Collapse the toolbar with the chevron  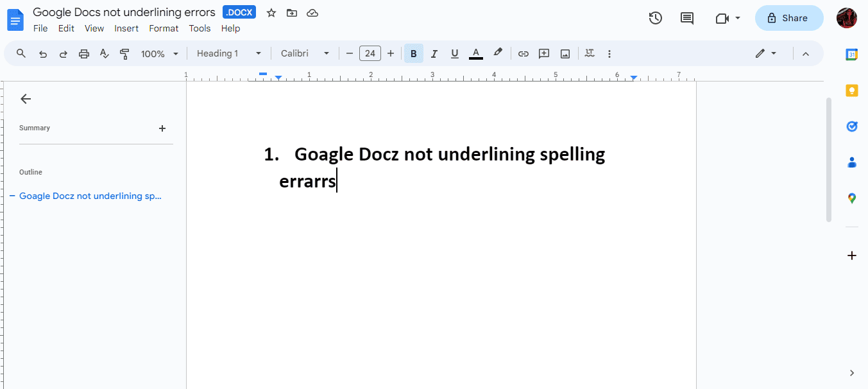tap(805, 53)
